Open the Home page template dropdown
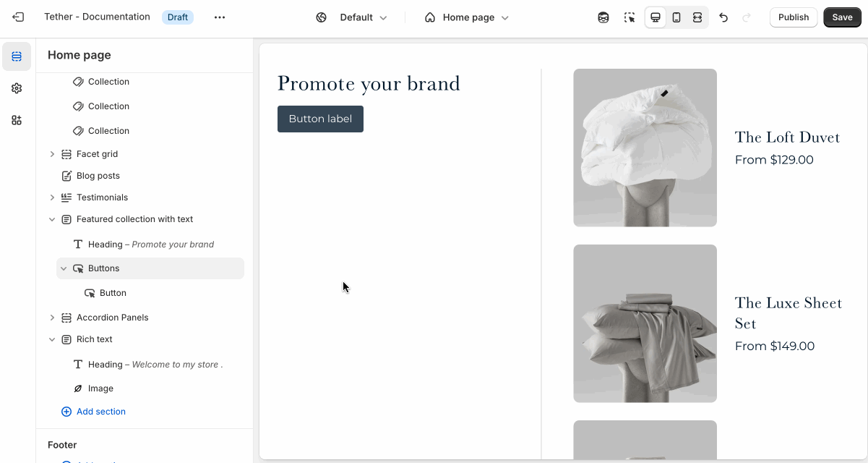The height and width of the screenshot is (463, 868). click(x=467, y=17)
